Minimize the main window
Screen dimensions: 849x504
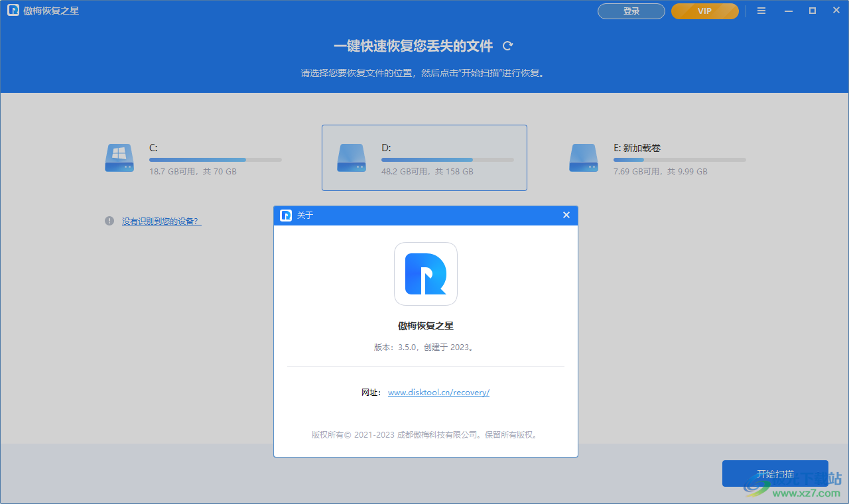point(789,11)
